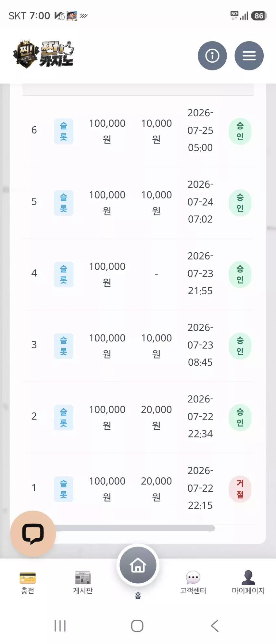Open 마이페이지 profile icon
Image resolution: width=276 pixels, height=644 pixels.
click(248, 583)
